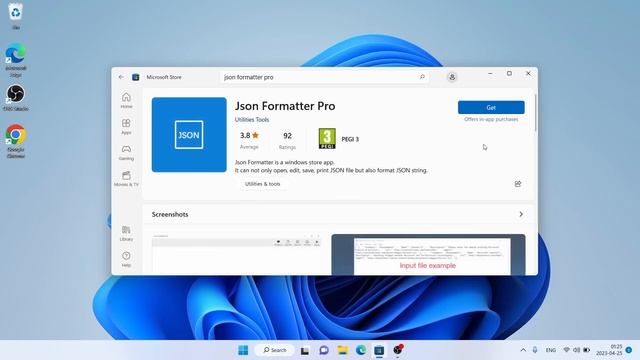
Task: Select Microsoft Edge desktop shortcut
Action: 16,60
